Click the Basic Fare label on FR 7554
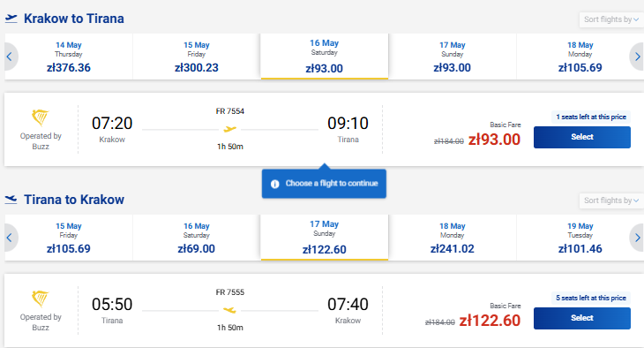The image size is (644, 348). click(x=505, y=125)
